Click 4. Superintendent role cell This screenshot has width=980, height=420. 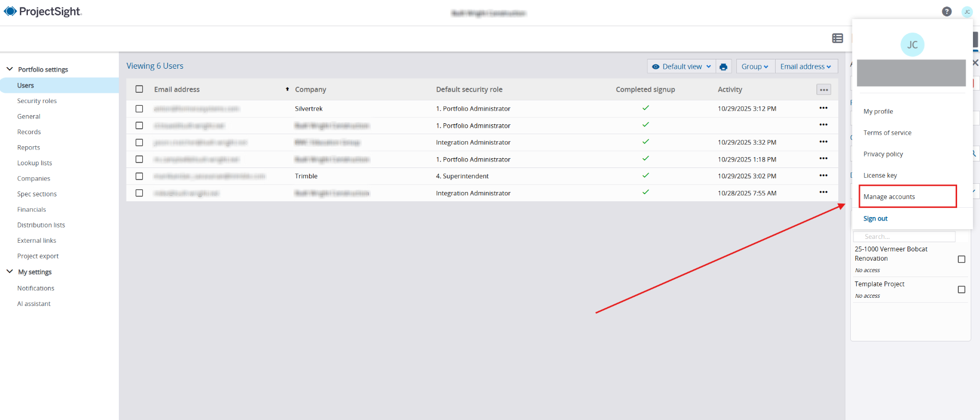coord(462,176)
